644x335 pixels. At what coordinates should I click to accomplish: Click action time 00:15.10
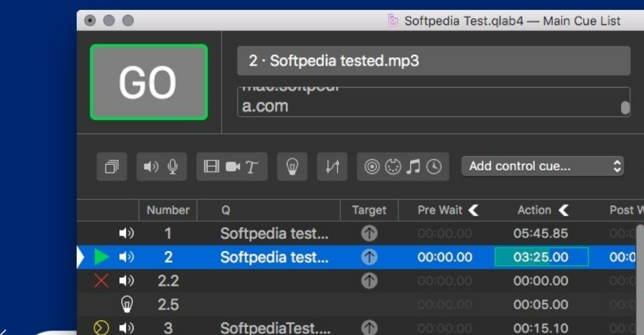point(540,328)
